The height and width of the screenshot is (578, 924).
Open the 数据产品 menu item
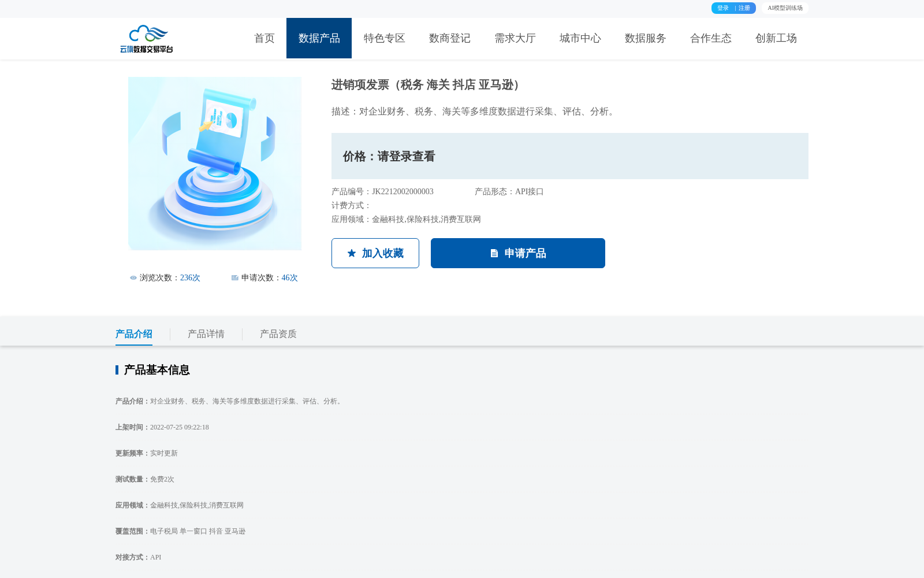(319, 38)
